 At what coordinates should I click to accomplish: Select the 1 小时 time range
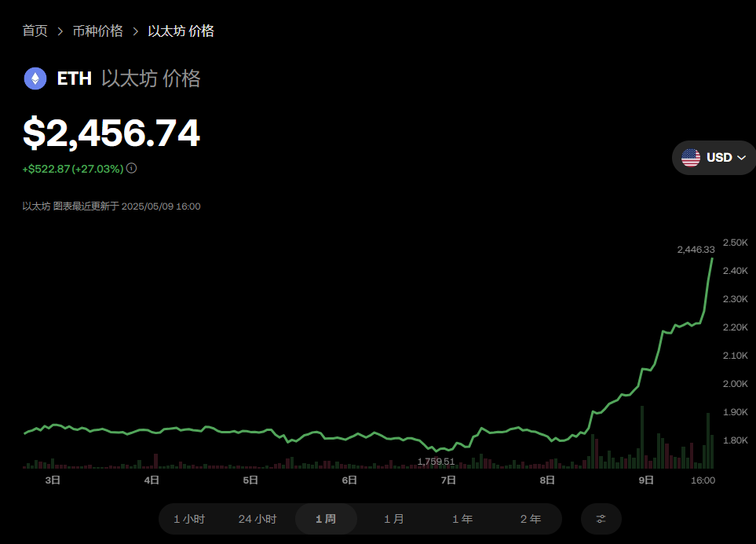point(189,519)
